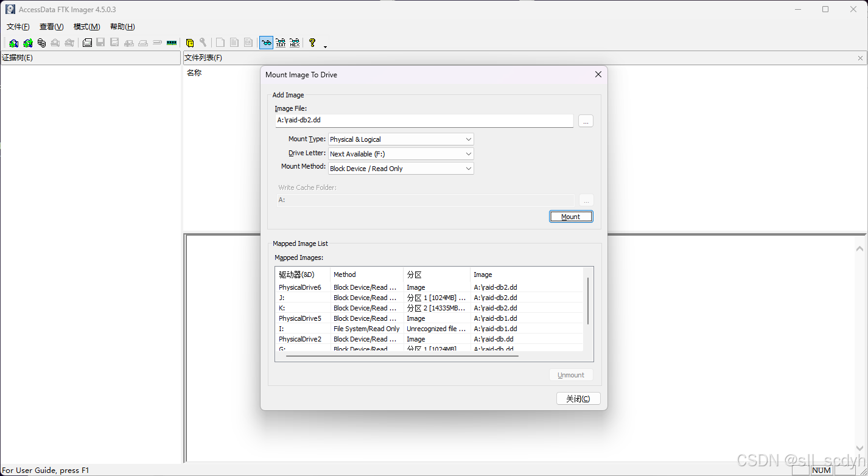Image resolution: width=868 pixels, height=476 pixels.
Task: Click the Image File path field
Action: click(x=424, y=121)
